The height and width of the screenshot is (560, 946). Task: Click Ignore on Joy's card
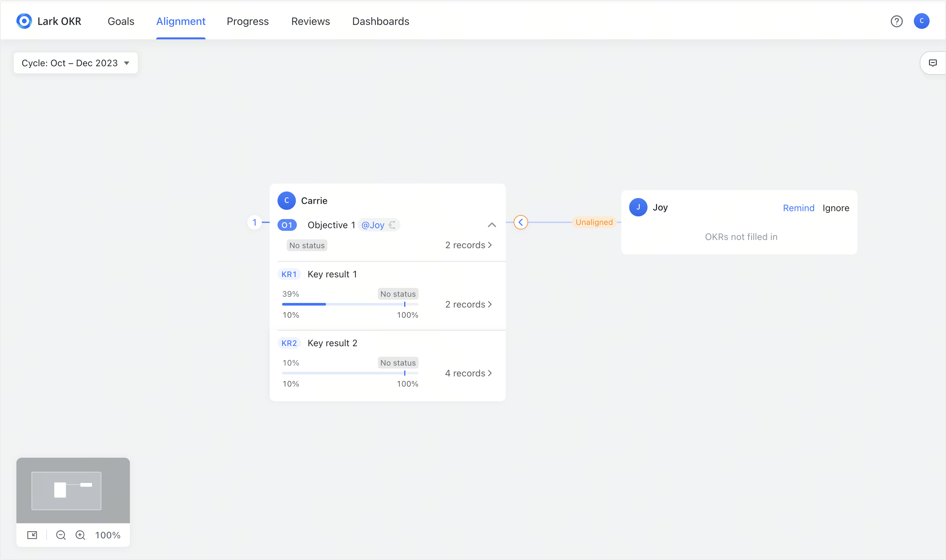point(836,208)
